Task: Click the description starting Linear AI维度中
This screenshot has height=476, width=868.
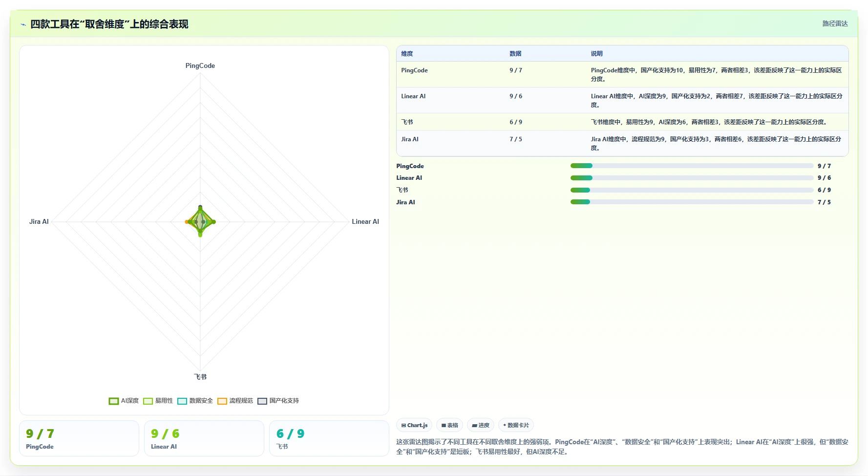Action: [717, 100]
